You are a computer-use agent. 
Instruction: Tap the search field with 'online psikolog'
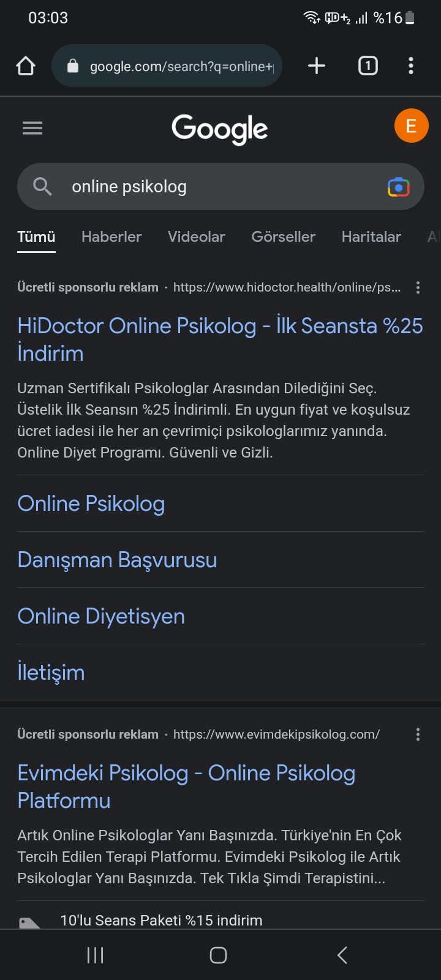[x=214, y=187]
